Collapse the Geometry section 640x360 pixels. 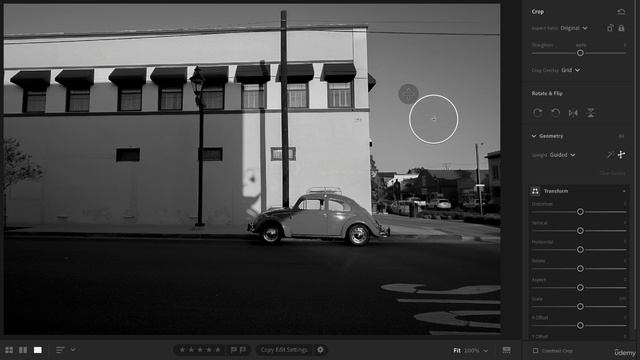click(x=534, y=136)
